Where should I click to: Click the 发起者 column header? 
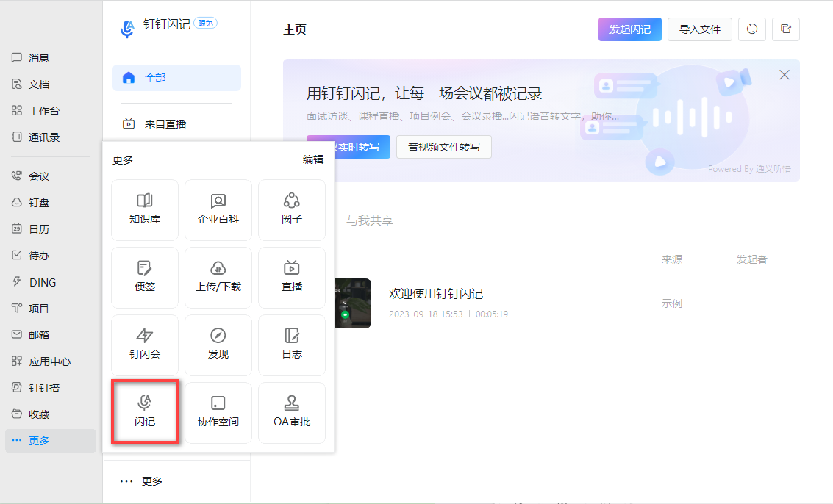point(751,259)
